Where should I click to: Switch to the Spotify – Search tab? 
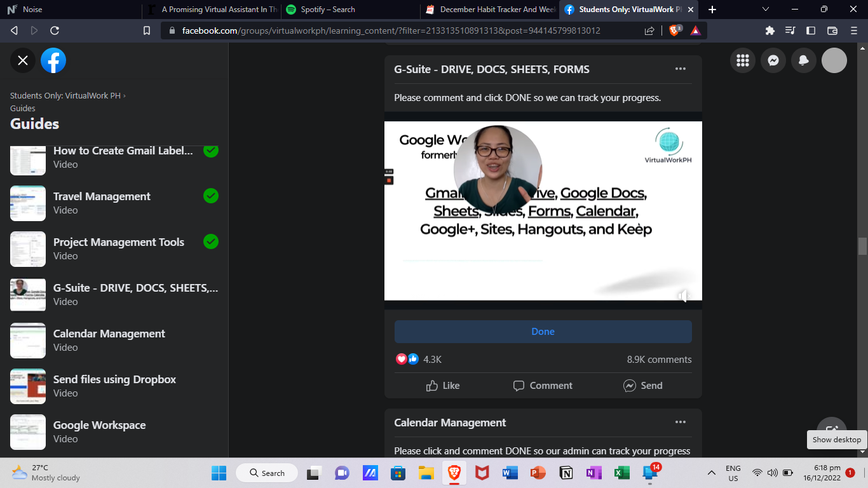pos(351,10)
